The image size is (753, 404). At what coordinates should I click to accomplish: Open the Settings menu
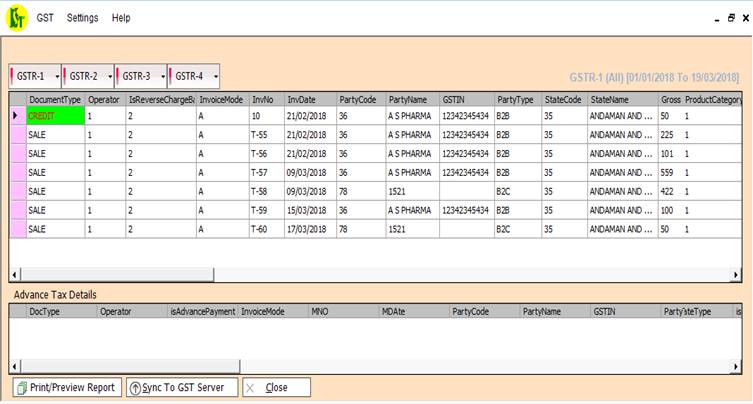(82, 18)
